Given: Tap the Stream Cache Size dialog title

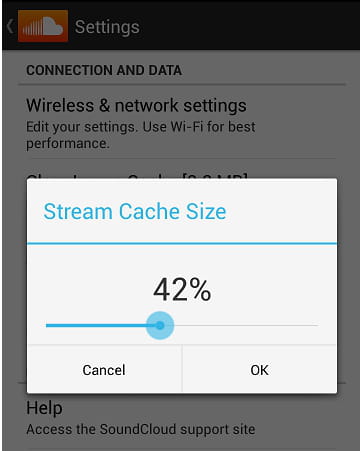Looking at the screenshot, I should pyautogui.click(x=135, y=211).
